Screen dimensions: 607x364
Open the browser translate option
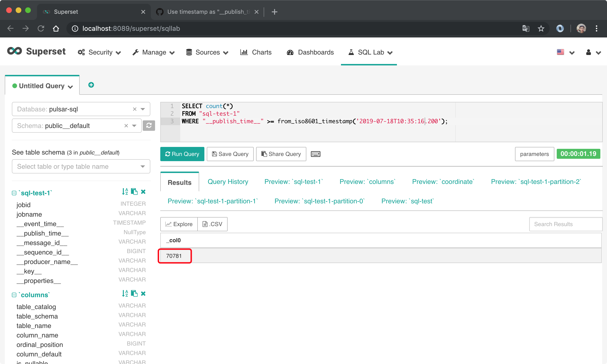pyautogui.click(x=525, y=29)
